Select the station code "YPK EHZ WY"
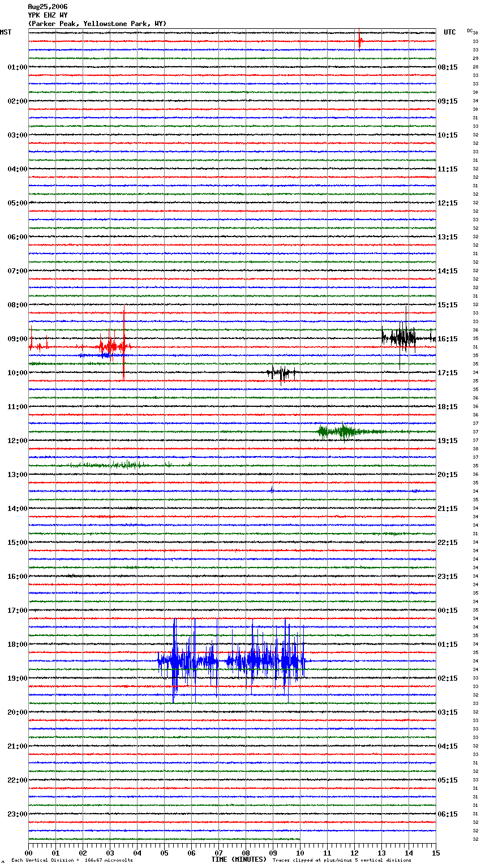Image resolution: width=481 pixels, height=868 pixels. [48, 15]
